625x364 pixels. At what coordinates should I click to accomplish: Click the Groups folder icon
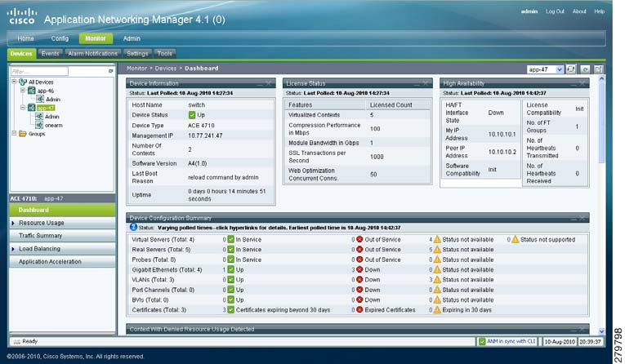point(21,134)
